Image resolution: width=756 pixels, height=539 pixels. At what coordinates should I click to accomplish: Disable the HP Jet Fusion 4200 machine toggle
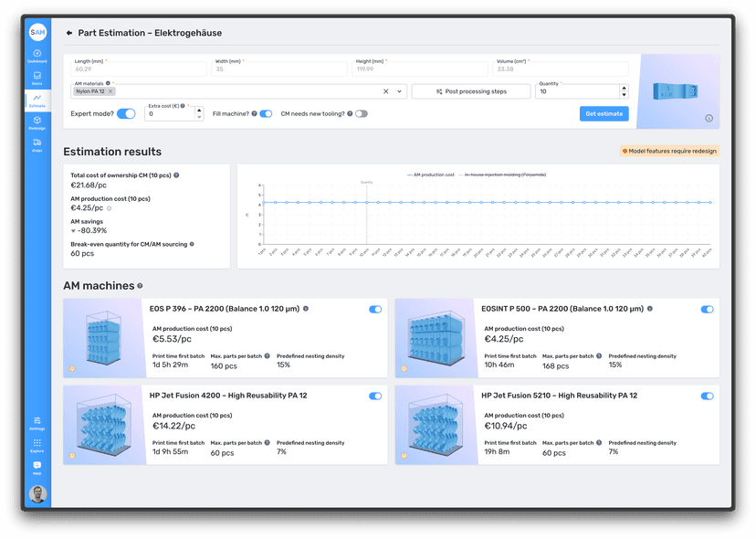375,396
